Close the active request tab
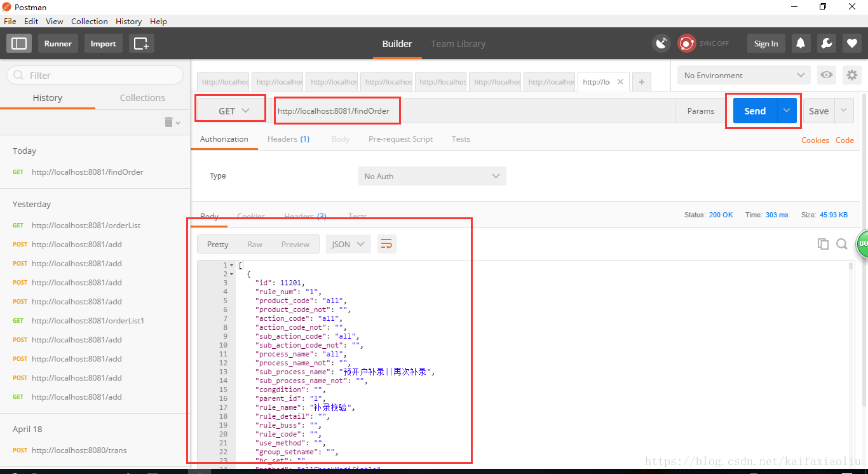The width and height of the screenshot is (868, 474). pos(620,81)
